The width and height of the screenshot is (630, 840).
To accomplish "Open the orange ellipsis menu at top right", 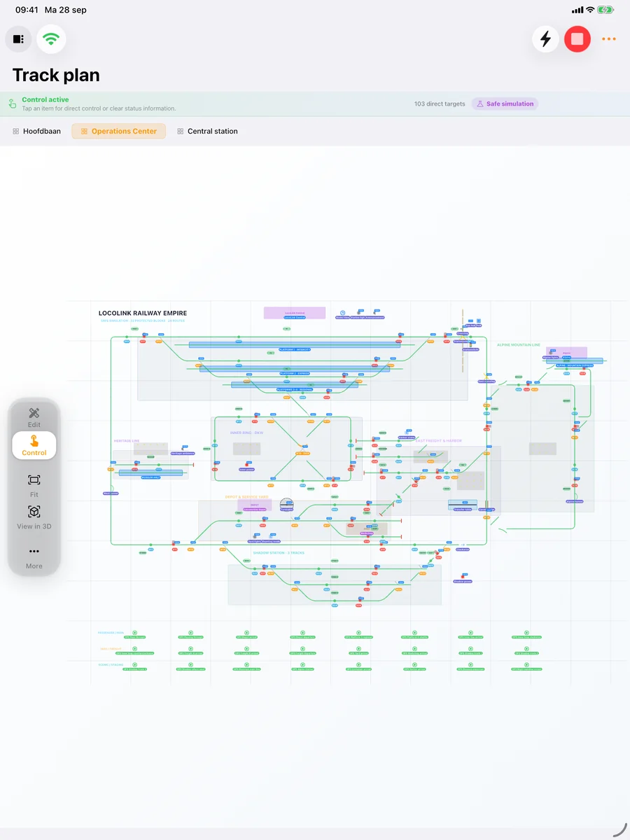I will (x=609, y=39).
